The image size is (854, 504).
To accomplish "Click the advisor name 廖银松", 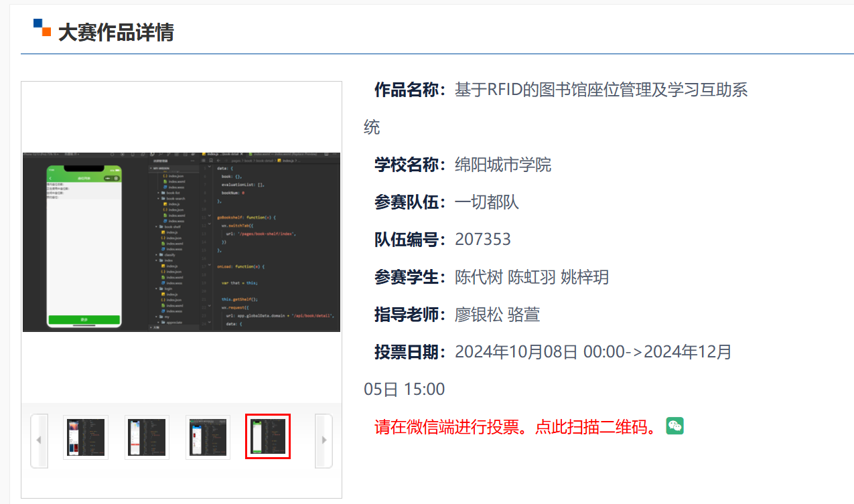I will coord(478,315).
